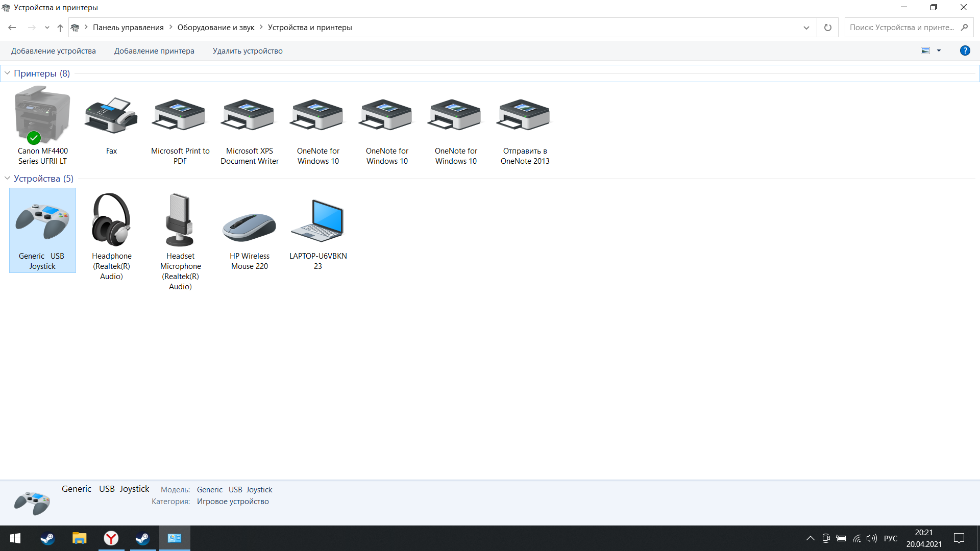The height and width of the screenshot is (551, 980).
Task: Select the Generic USB Joystick device
Action: [x=42, y=230]
